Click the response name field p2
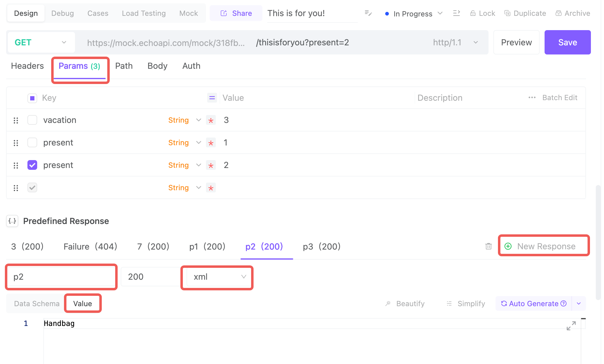This screenshot has height=364, width=604. tap(61, 277)
